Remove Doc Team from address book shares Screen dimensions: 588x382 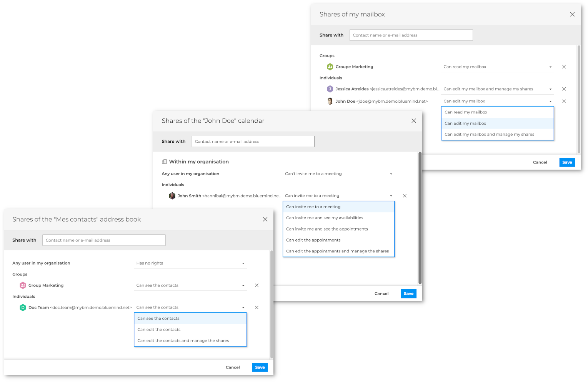click(x=257, y=308)
